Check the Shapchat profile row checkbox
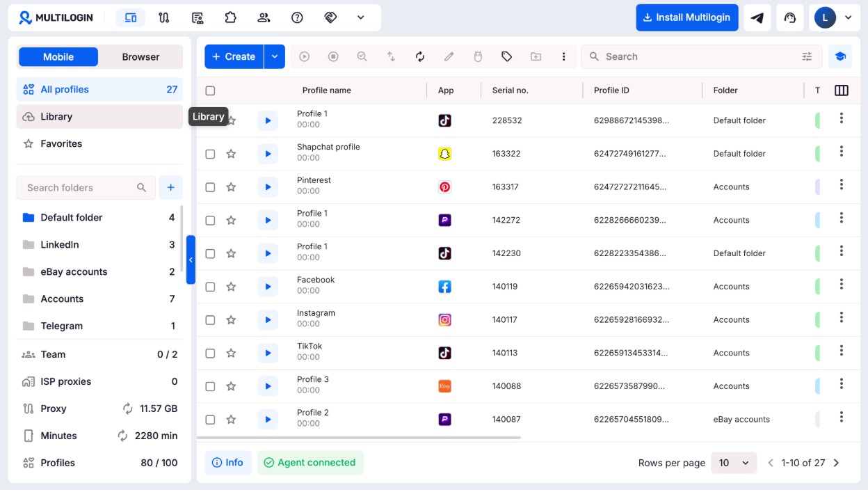868x492 pixels. 210,154
